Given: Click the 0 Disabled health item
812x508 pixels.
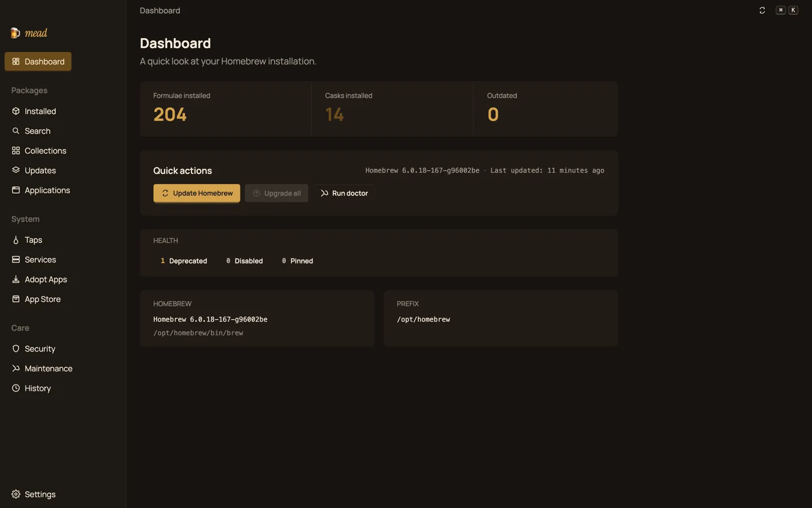Looking at the screenshot, I should point(245,261).
